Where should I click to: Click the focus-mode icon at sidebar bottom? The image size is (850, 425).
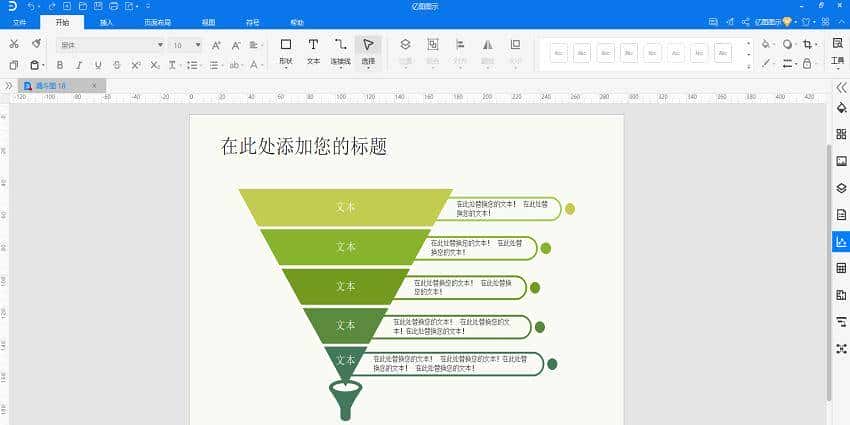pos(841,349)
